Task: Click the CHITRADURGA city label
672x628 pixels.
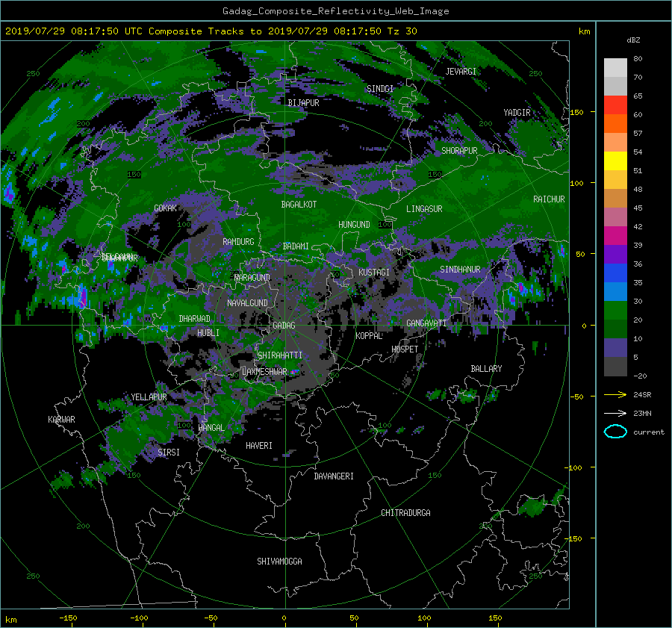Action: tap(405, 513)
